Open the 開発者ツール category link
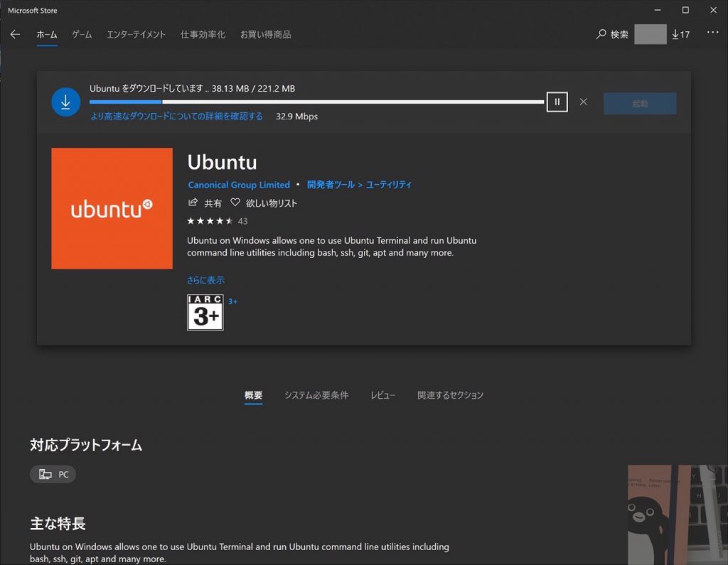 tap(331, 185)
